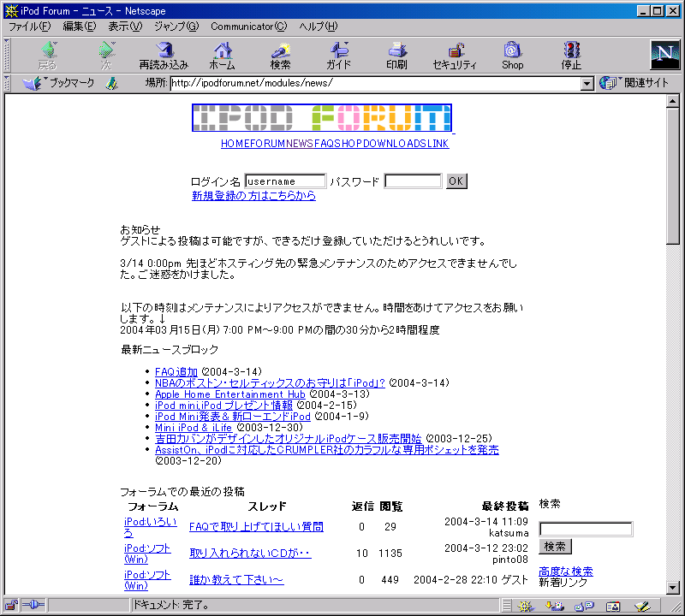This screenshot has height=616, width=685.
Task: Click the SHOP navigation link
Action: pos(348,144)
